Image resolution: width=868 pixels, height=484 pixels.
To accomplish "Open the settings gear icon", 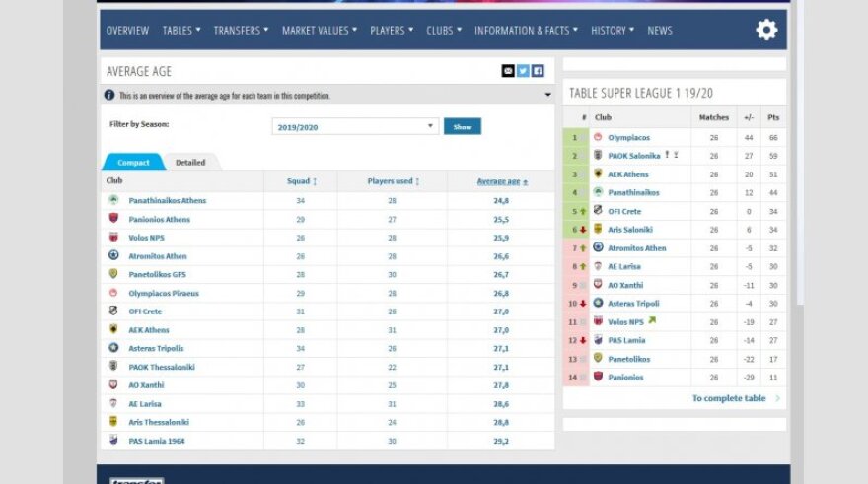I will pos(766,31).
